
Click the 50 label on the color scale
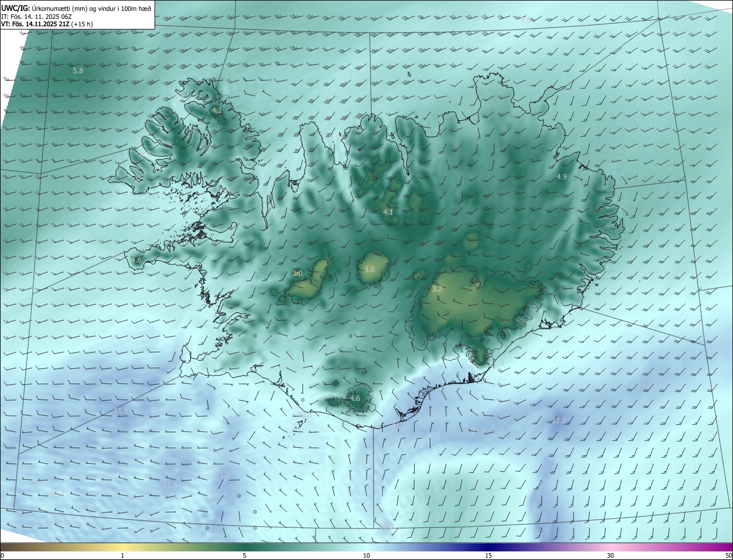point(728,555)
